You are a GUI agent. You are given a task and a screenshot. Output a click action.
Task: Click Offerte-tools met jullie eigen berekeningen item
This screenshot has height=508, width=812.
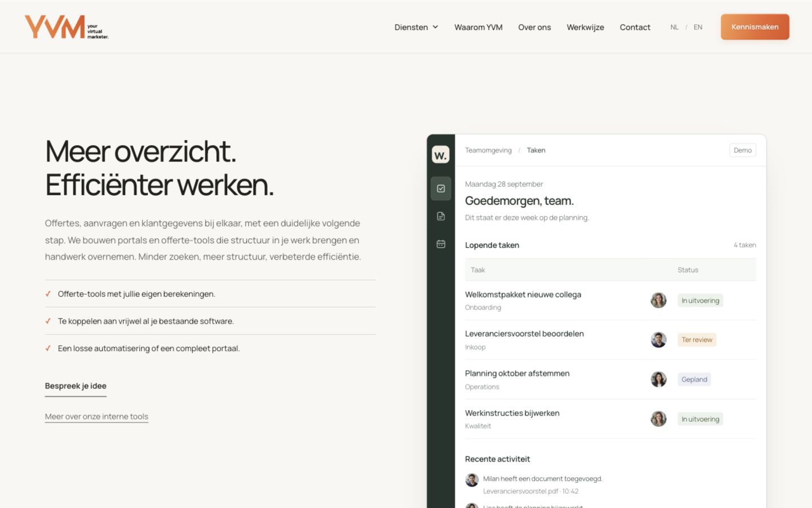pyautogui.click(x=136, y=294)
